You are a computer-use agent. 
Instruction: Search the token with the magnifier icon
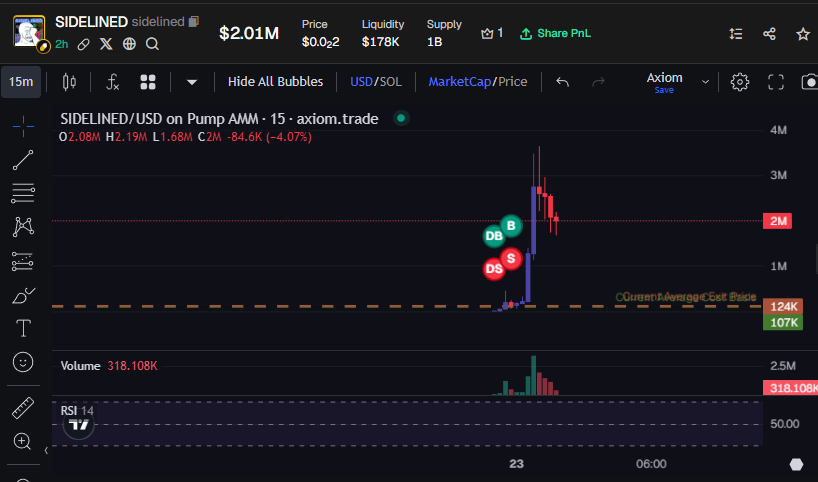[x=152, y=44]
